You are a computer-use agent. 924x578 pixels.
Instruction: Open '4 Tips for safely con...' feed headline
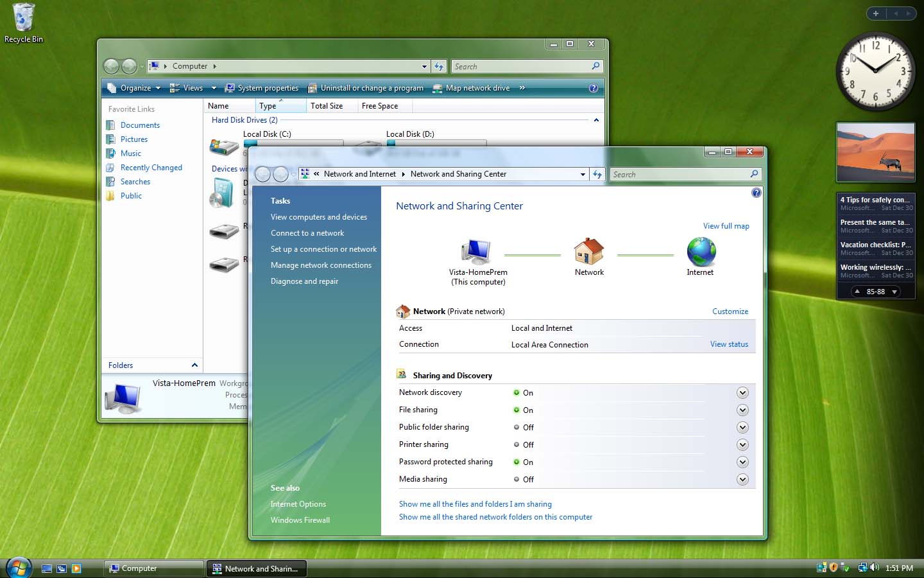[875, 200]
